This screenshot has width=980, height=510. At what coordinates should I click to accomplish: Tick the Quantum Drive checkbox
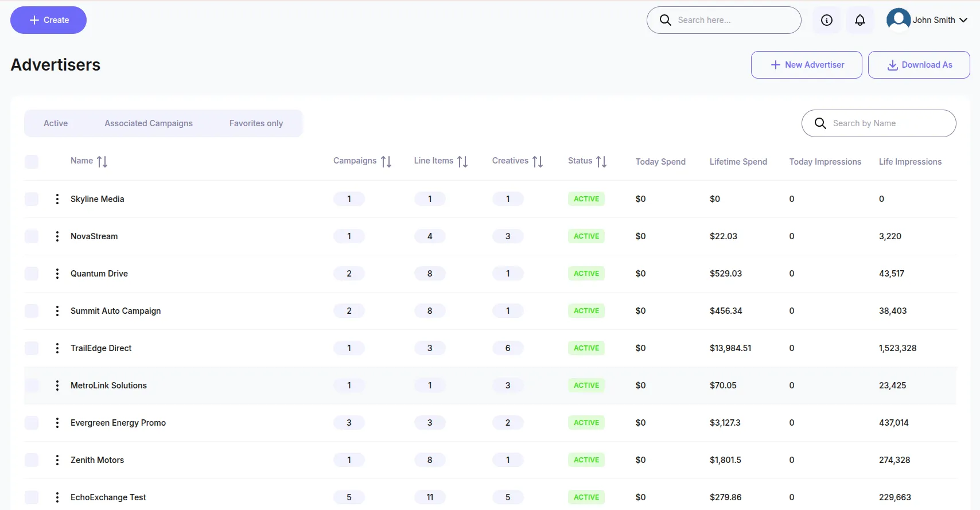click(32, 274)
